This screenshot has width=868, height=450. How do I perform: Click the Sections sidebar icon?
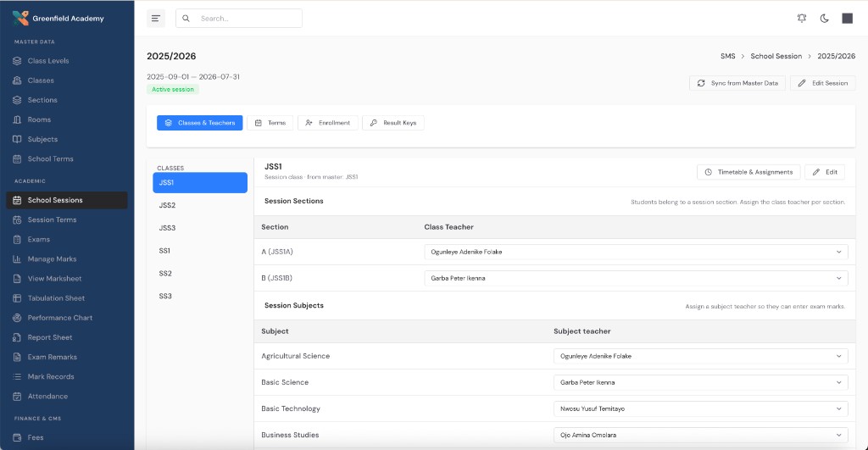click(x=17, y=100)
